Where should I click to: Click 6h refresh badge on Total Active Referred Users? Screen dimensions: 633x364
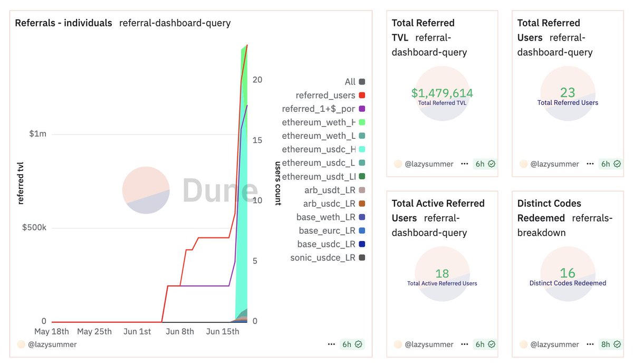(485, 344)
